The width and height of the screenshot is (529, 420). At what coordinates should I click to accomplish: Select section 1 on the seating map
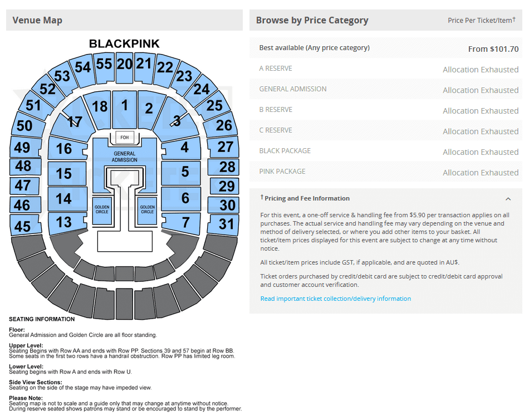pyautogui.click(x=125, y=109)
